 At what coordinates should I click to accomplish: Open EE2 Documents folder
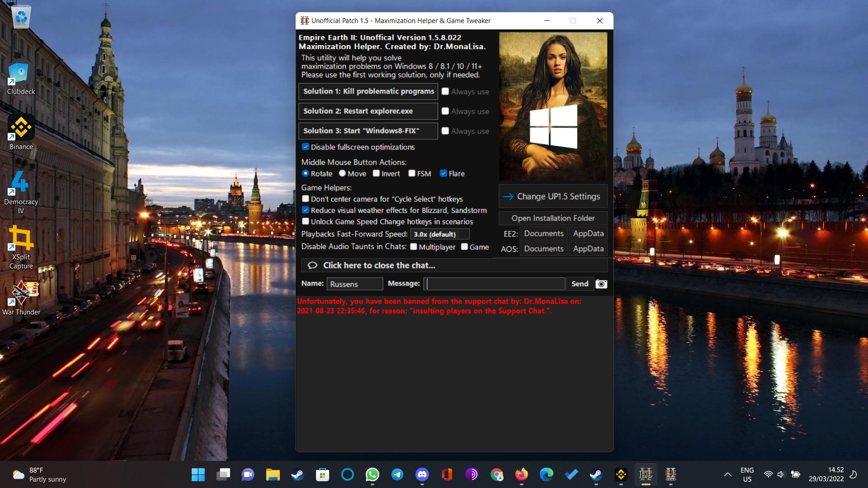tap(544, 234)
